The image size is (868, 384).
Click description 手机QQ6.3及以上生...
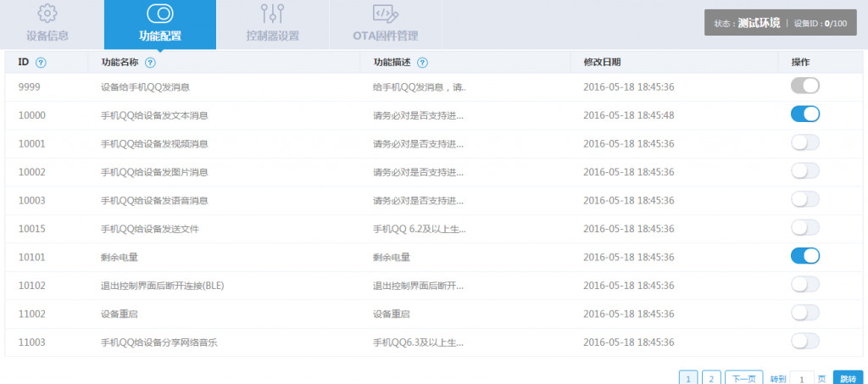pos(418,342)
